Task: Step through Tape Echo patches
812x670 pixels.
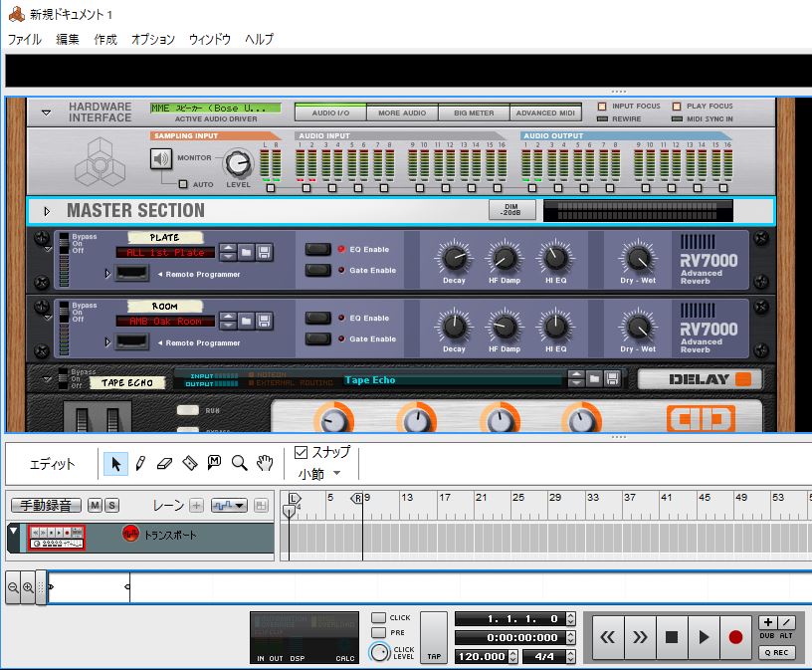Action: [576, 379]
